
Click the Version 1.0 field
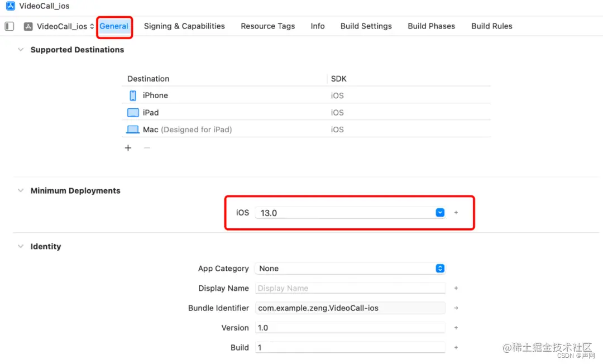click(x=350, y=328)
